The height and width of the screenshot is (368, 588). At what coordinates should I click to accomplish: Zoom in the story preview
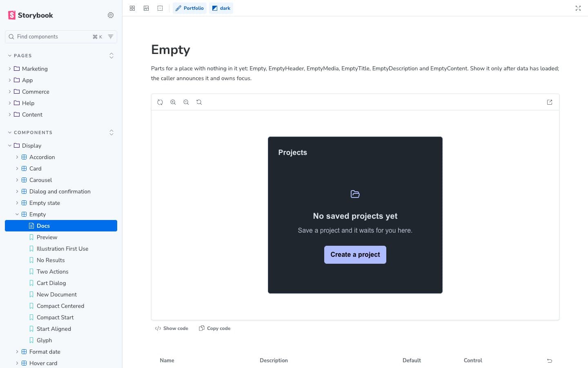[173, 102]
